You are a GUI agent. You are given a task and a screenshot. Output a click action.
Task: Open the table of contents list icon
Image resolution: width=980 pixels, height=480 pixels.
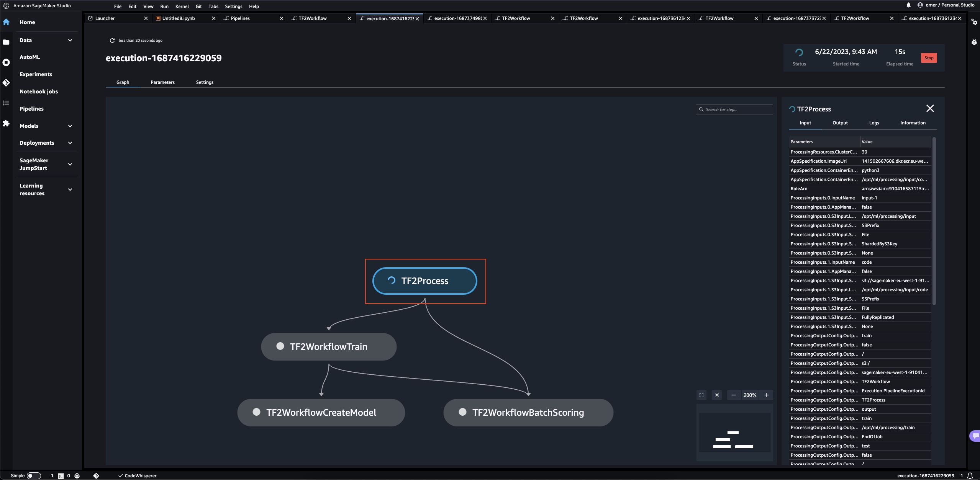click(6, 103)
